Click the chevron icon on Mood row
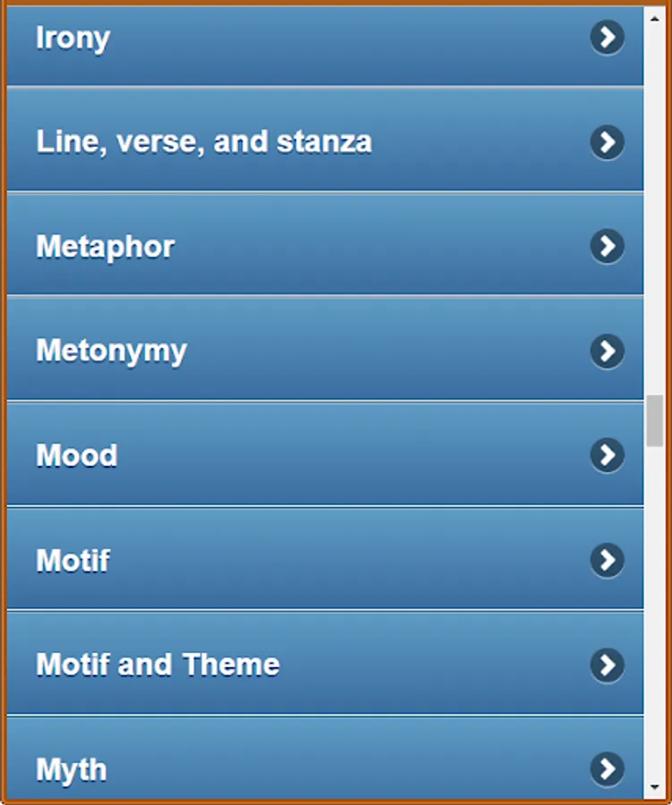Image resolution: width=672 pixels, height=805 pixels. 607,455
